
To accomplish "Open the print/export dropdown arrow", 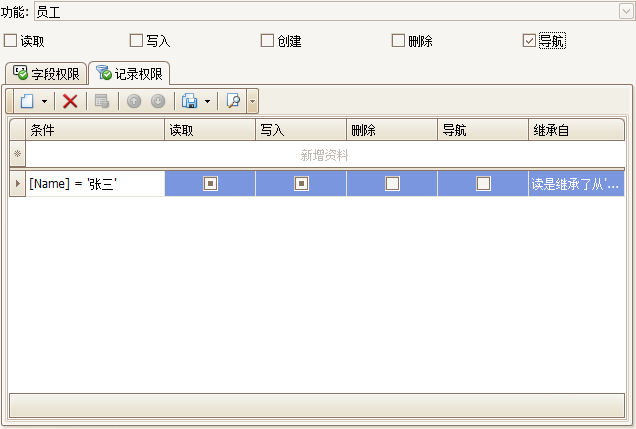I will click(x=207, y=101).
